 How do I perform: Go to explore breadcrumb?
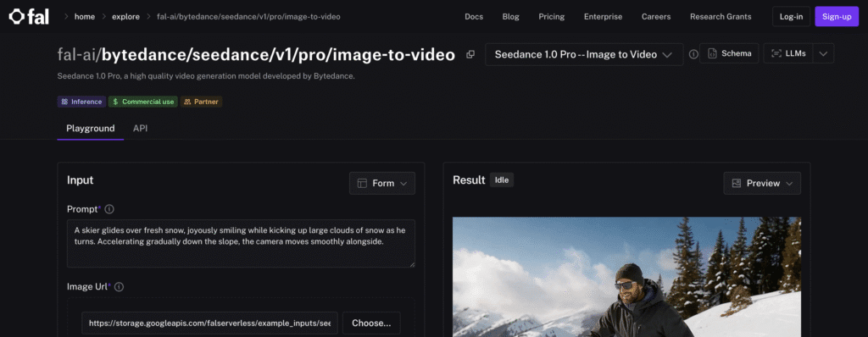[125, 17]
